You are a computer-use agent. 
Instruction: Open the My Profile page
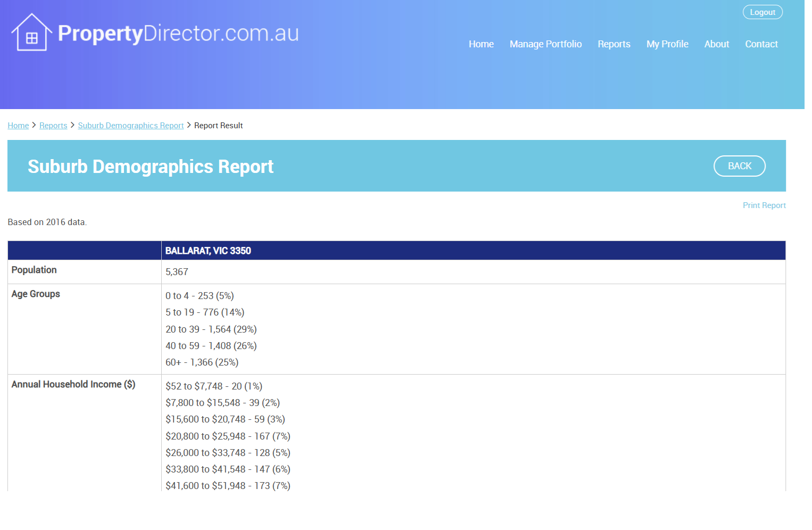click(x=667, y=44)
